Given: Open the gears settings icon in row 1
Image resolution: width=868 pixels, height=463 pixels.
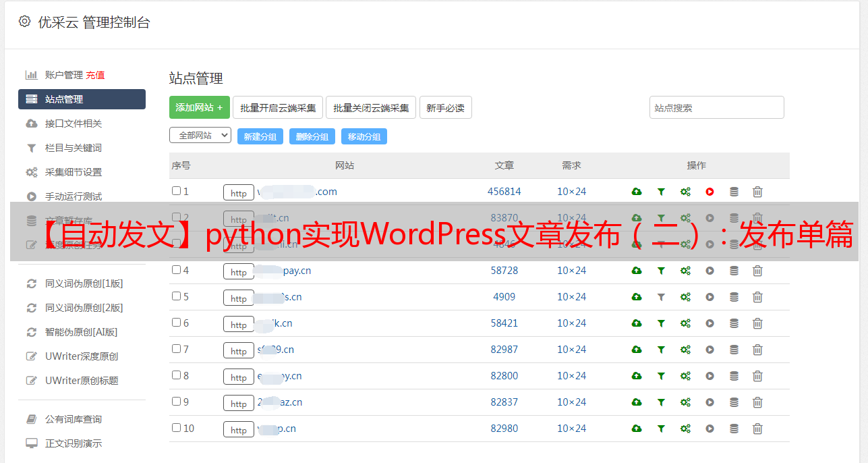Looking at the screenshot, I should click(685, 192).
